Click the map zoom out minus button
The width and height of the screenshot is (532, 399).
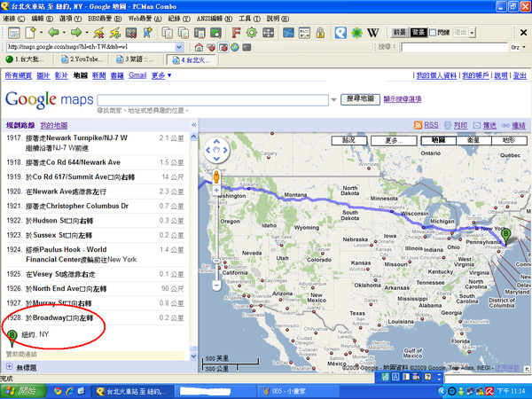216,285
